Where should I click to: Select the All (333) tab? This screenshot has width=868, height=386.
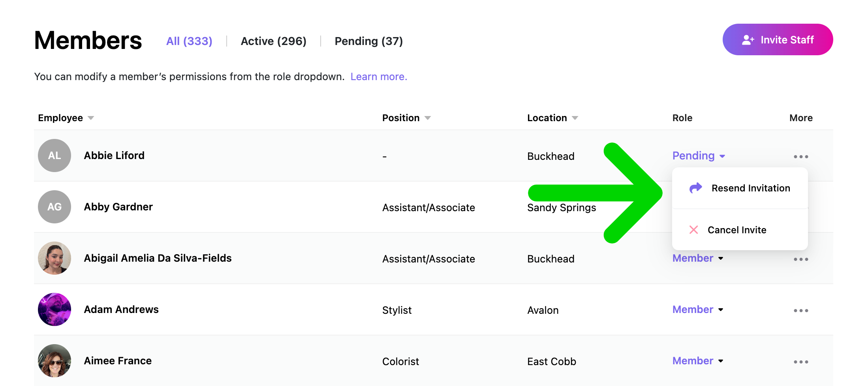tap(189, 41)
